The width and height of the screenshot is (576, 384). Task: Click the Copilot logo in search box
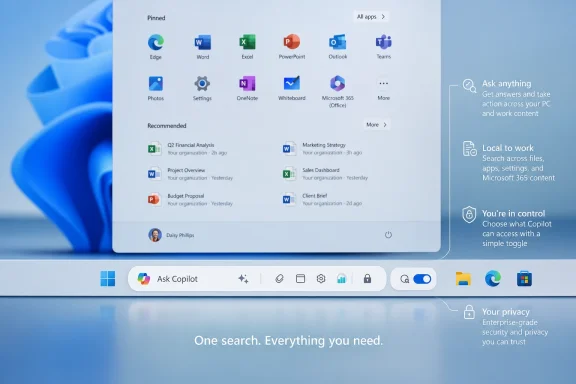(x=144, y=279)
